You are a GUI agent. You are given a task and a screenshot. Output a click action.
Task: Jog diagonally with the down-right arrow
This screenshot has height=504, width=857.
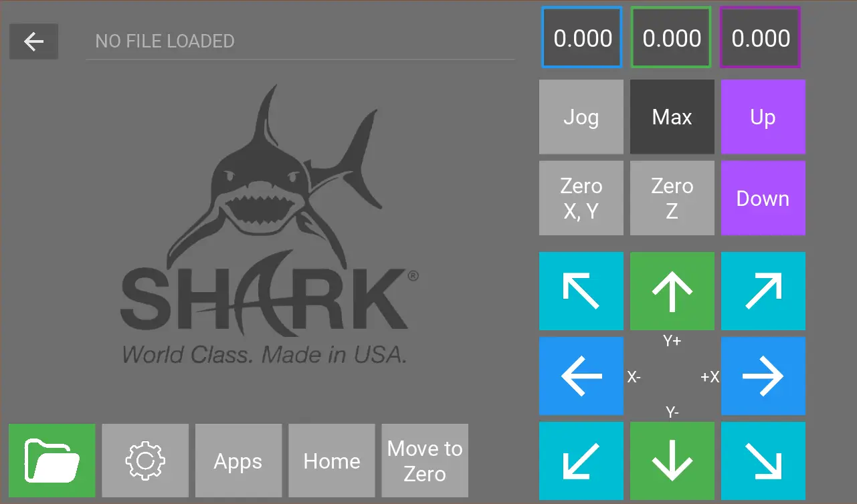click(x=763, y=461)
